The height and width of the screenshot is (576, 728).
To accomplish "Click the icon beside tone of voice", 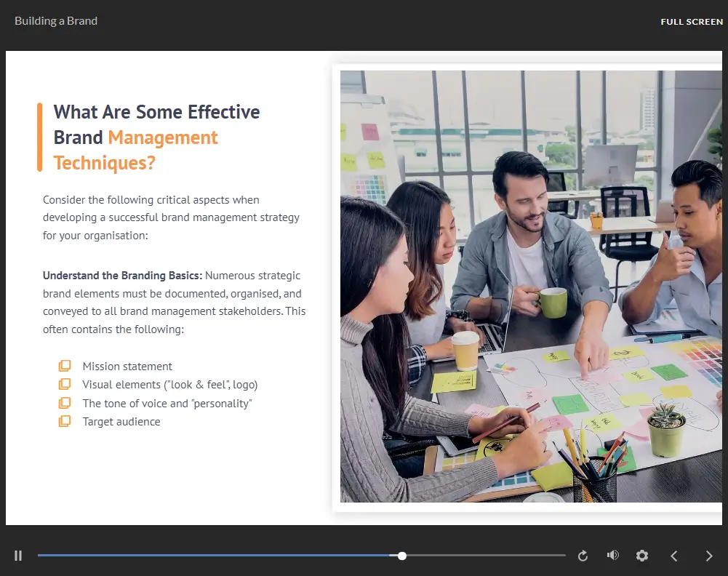I will pyautogui.click(x=65, y=403).
